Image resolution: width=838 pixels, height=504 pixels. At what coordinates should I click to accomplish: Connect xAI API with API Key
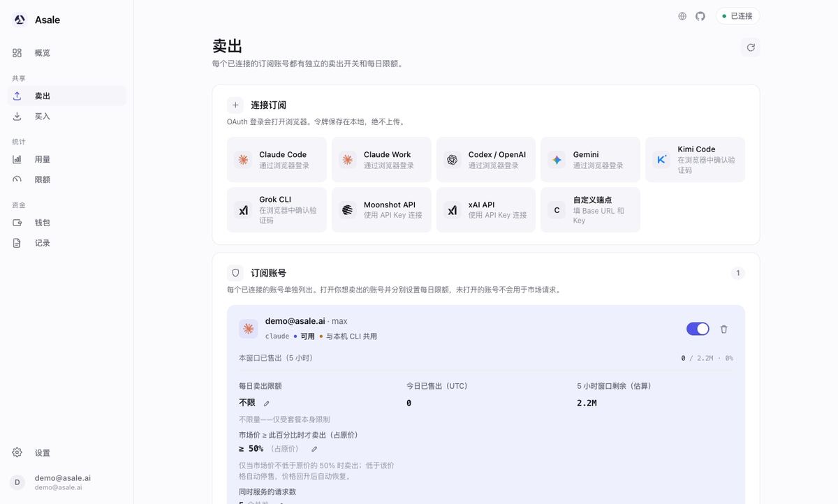pos(486,209)
